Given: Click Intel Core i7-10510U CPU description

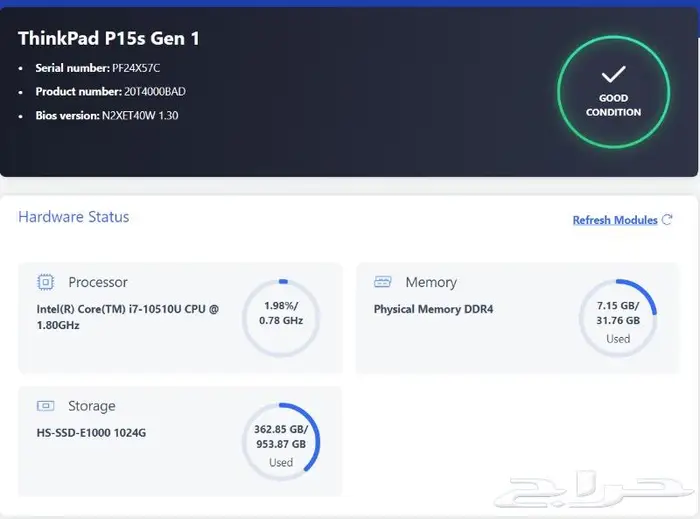Looking at the screenshot, I should pyautogui.click(x=128, y=317).
